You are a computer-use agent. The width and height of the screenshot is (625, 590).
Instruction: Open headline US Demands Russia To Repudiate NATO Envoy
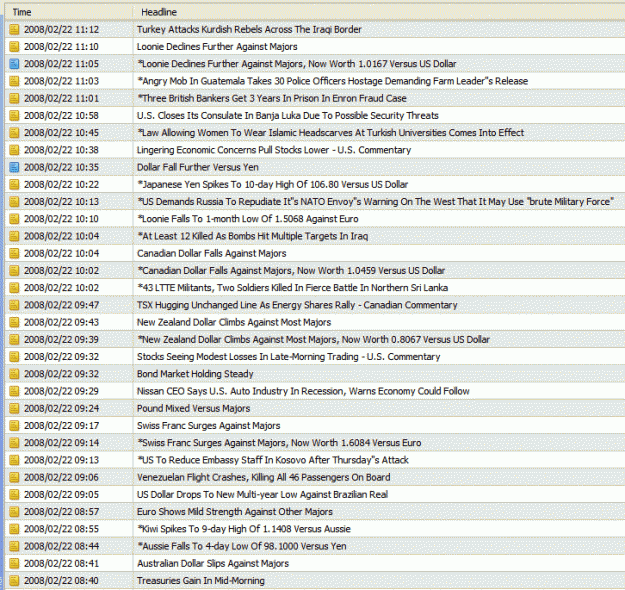tap(375, 202)
